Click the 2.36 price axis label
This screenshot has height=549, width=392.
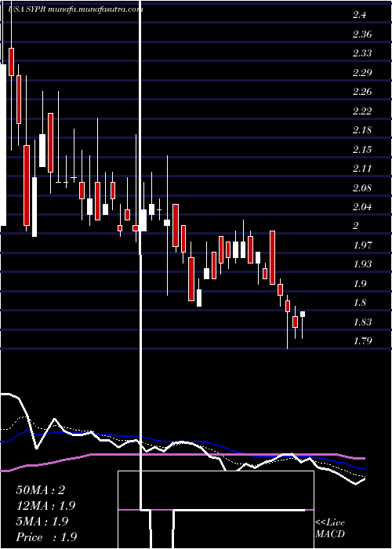[361, 35]
